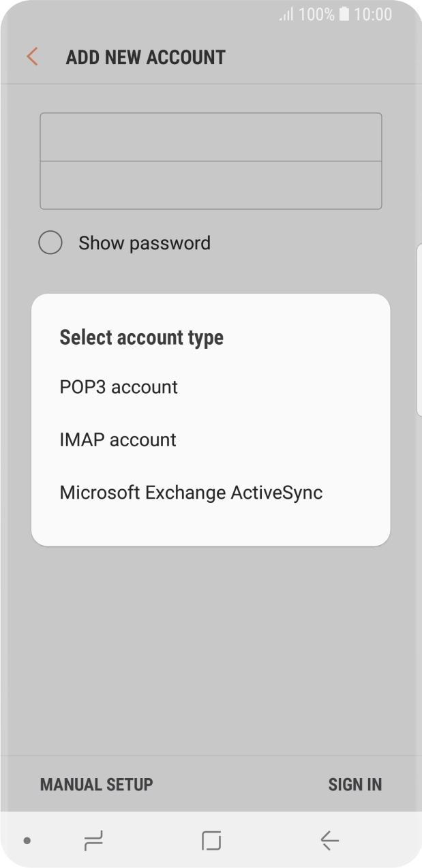Choose Microsoft Exchange ActiveSync
Image resolution: width=422 pixels, height=868 pixels.
(x=191, y=492)
